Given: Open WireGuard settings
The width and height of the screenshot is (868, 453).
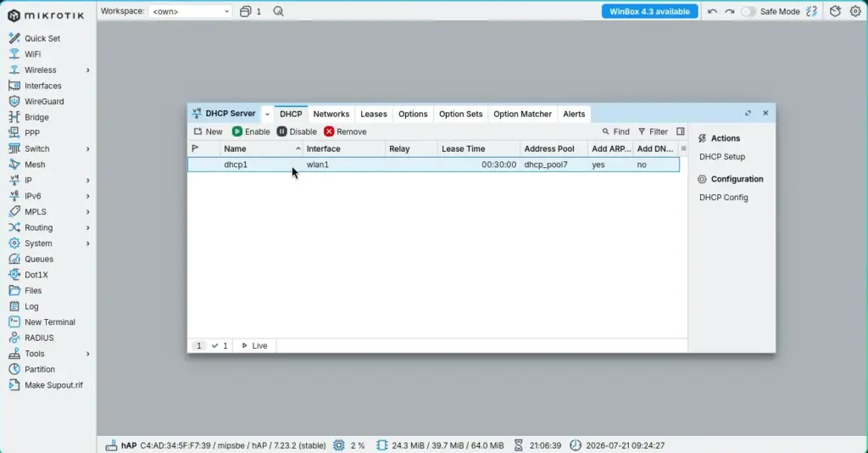Looking at the screenshot, I should coord(44,101).
